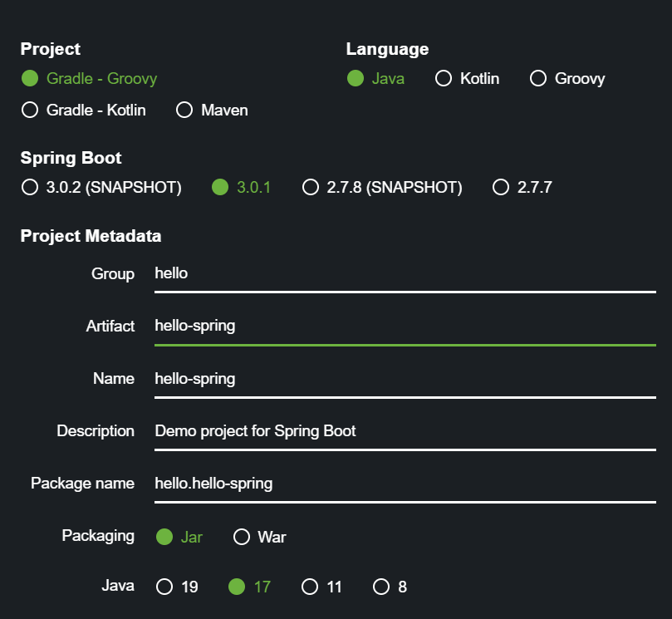Image resolution: width=672 pixels, height=619 pixels.
Task: Select Maven as the project type
Action: point(184,110)
